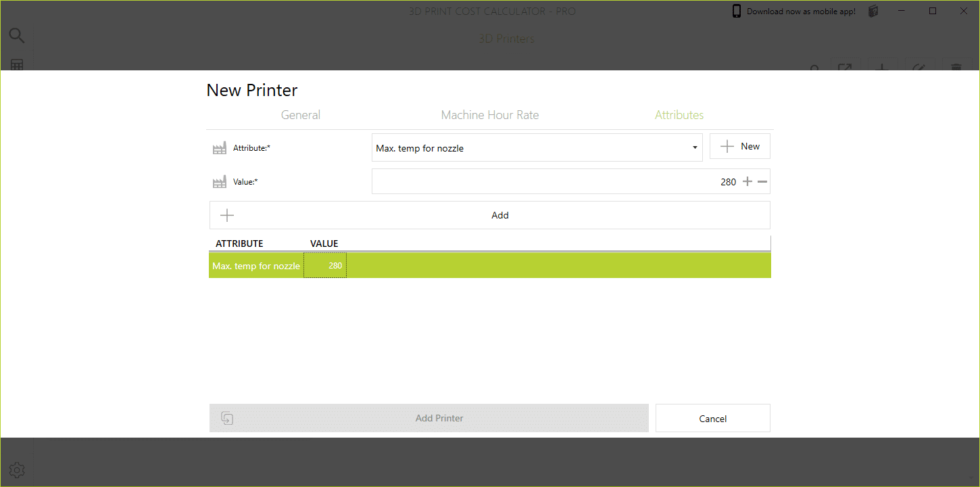Open the book icon beside the mobile app text
The width and height of the screenshot is (980, 487).
[873, 11]
